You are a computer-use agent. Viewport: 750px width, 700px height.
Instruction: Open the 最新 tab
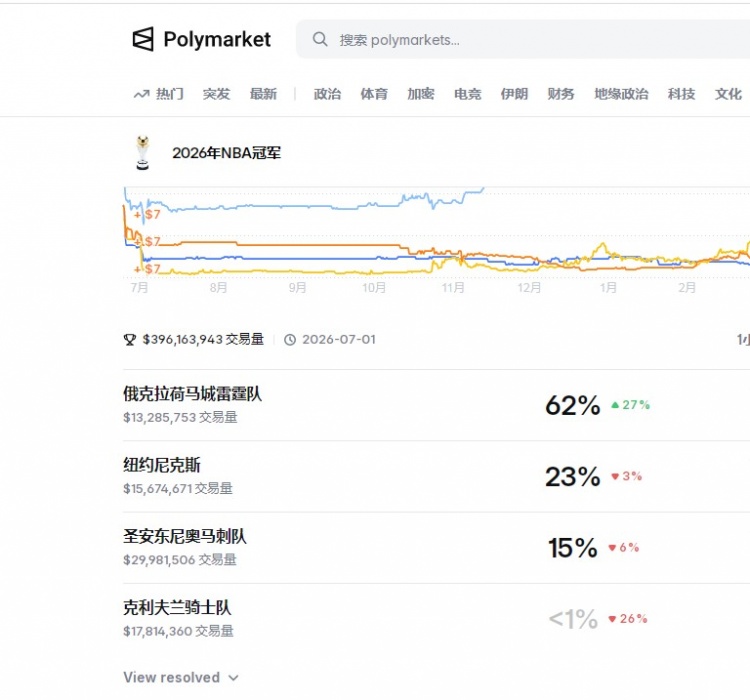pyautogui.click(x=263, y=94)
